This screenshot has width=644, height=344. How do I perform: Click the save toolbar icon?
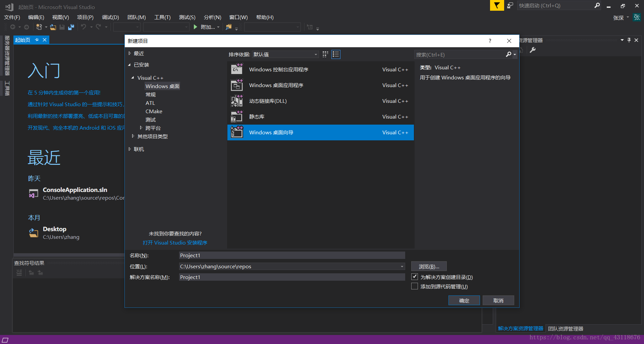(62, 27)
